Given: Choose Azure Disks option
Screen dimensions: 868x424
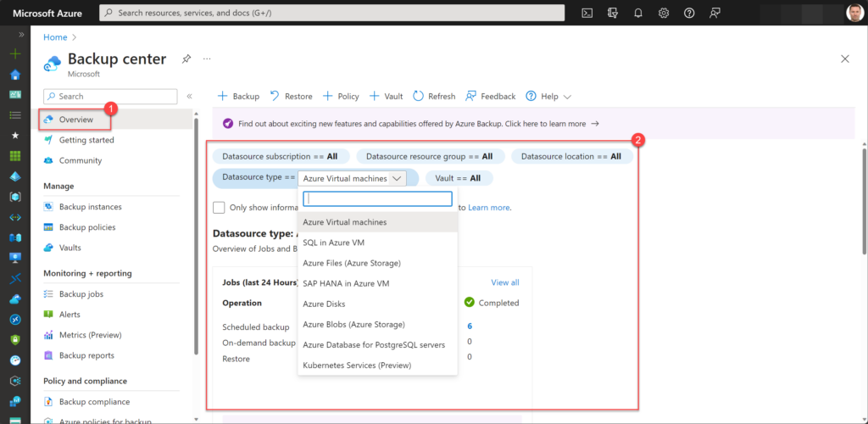Looking at the screenshot, I should pos(377,304).
